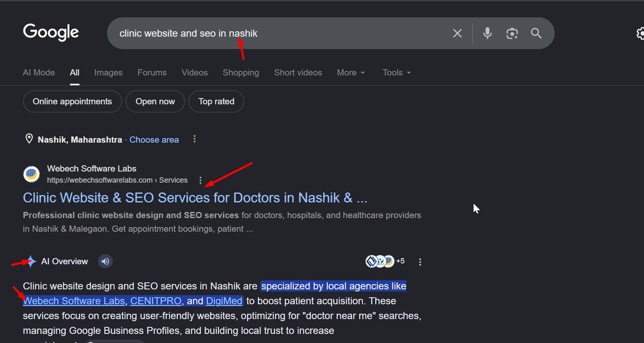The height and width of the screenshot is (343, 644).
Task: Expand the More dropdown
Action: pyautogui.click(x=351, y=73)
